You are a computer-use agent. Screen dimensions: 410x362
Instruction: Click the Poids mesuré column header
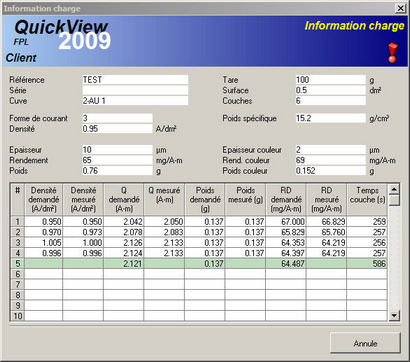pos(245,199)
